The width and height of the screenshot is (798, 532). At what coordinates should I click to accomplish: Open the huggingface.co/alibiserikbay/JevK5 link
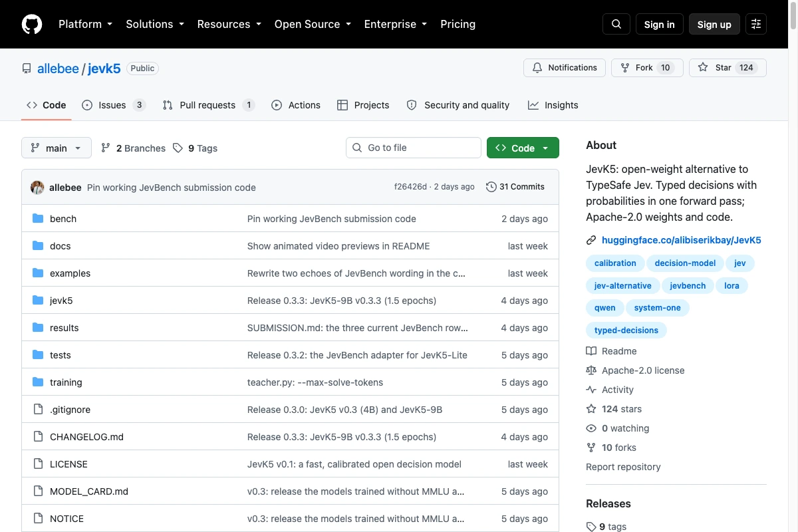(x=681, y=240)
